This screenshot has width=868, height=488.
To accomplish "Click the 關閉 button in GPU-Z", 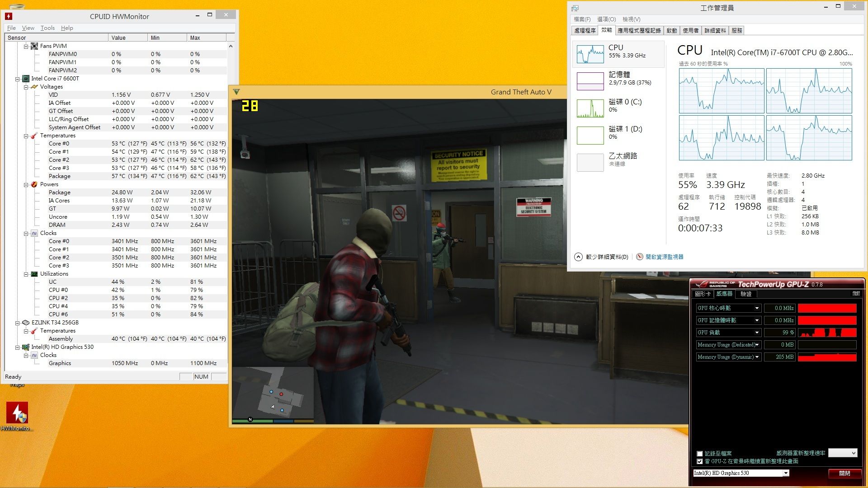I will [844, 473].
